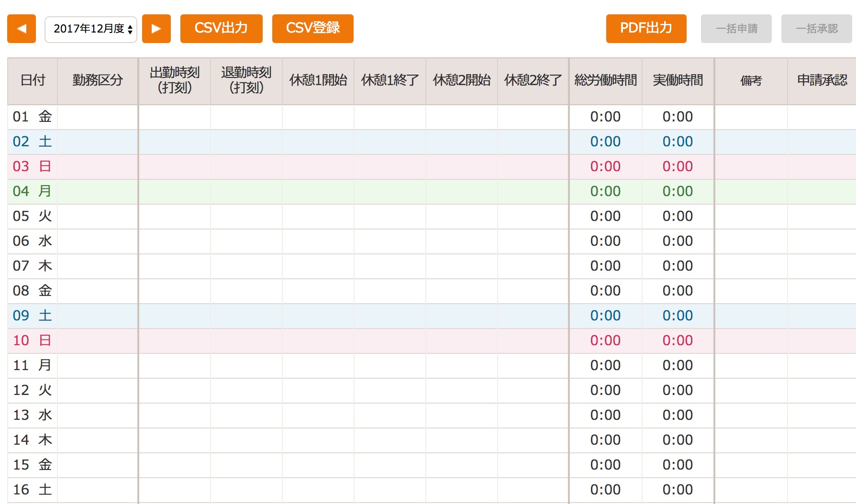Select the 09 土 date row
The image size is (856, 504).
tap(432, 316)
